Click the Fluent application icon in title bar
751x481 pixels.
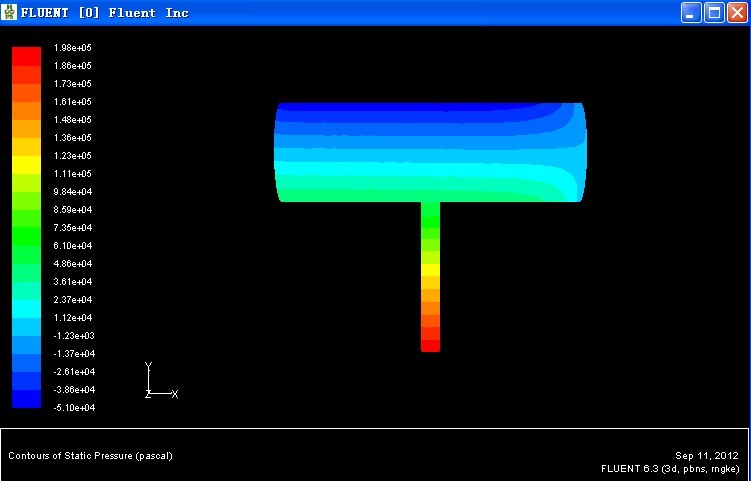(11, 13)
